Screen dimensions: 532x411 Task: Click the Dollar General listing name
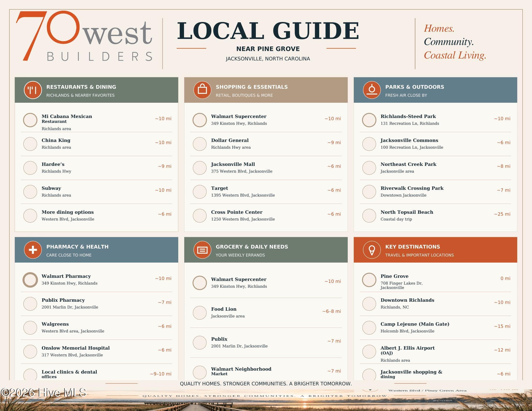230,140
